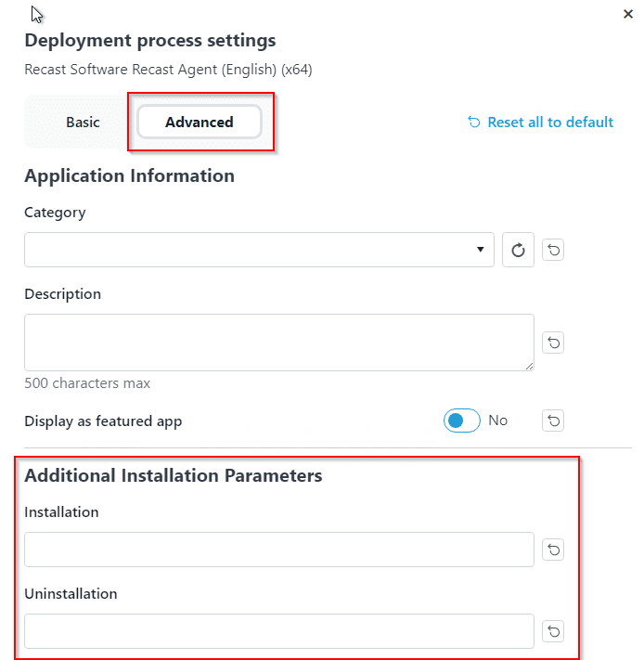Screen dimensions: 644x660
Task: Reset the Description field to default
Action: pyautogui.click(x=553, y=343)
